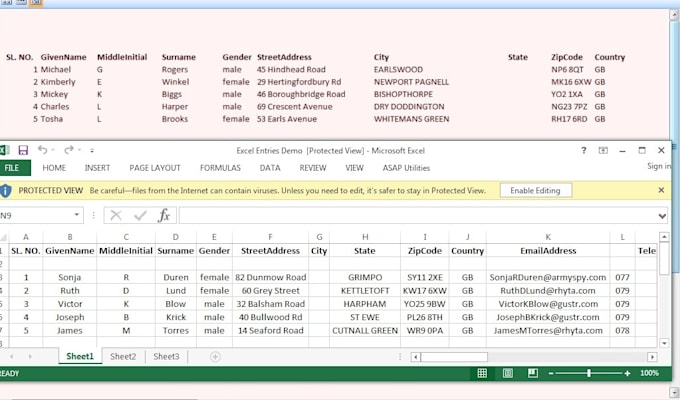The width and height of the screenshot is (680, 400).
Task: Click the zoom slider handle
Action: click(588, 373)
